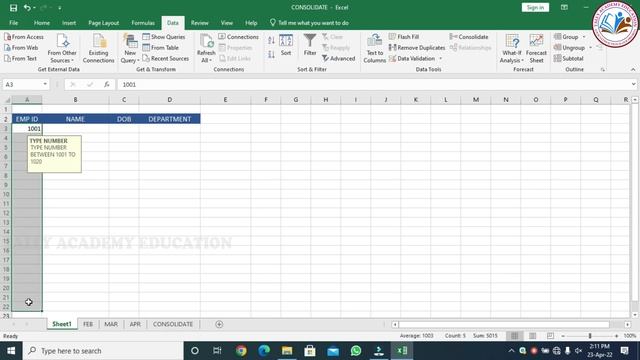Click the Undo arrow icon
The image size is (640, 360).
(27, 7)
